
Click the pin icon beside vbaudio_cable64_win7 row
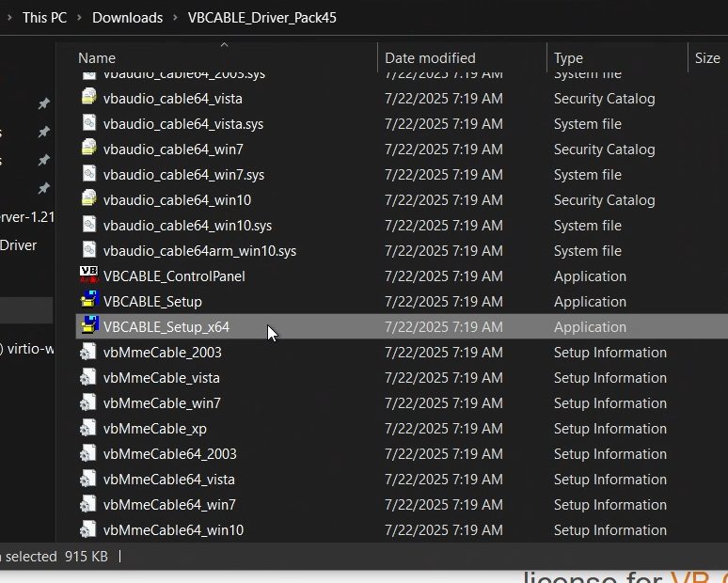(43, 160)
